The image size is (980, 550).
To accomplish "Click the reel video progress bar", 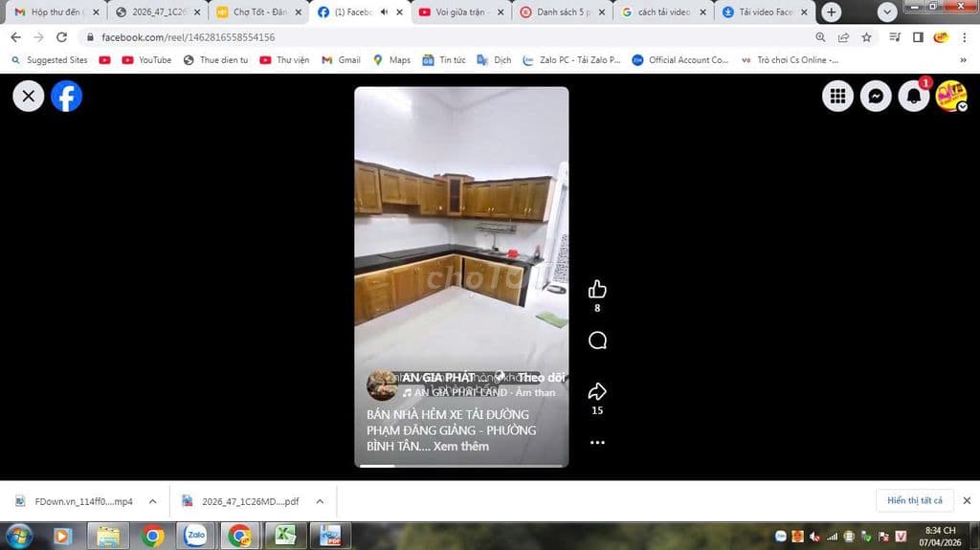I will (461, 466).
